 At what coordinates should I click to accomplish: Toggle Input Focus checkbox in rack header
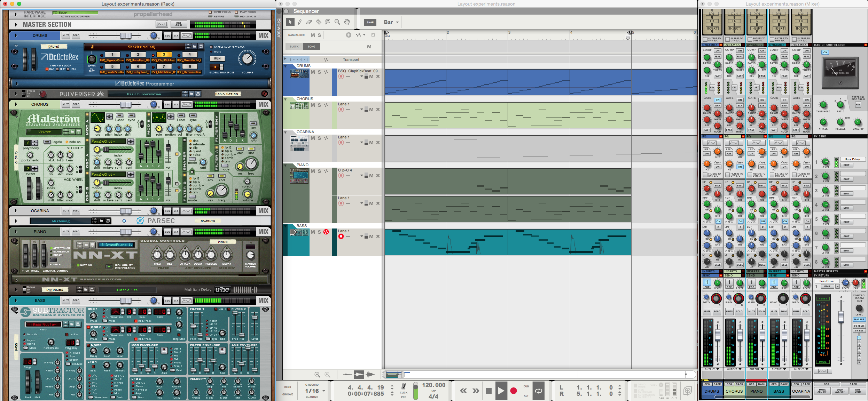pos(210,12)
